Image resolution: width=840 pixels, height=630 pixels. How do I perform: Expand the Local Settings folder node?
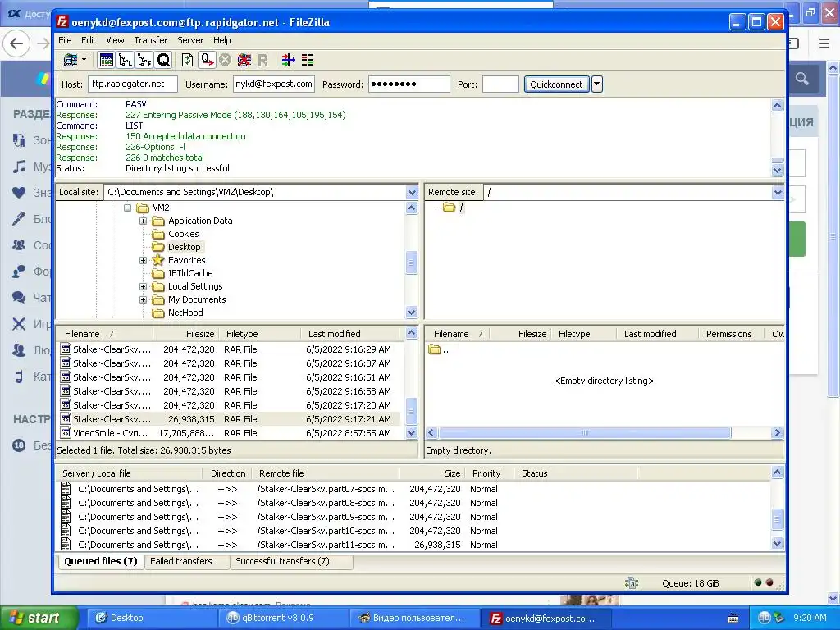pyautogui.click(x=143, y=286)
